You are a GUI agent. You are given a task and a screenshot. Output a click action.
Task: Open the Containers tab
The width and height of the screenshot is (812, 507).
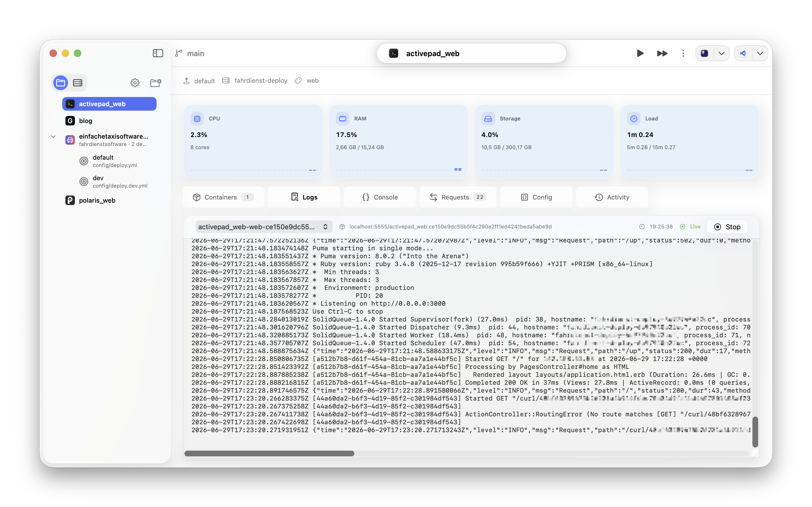[x=223, y=197]
